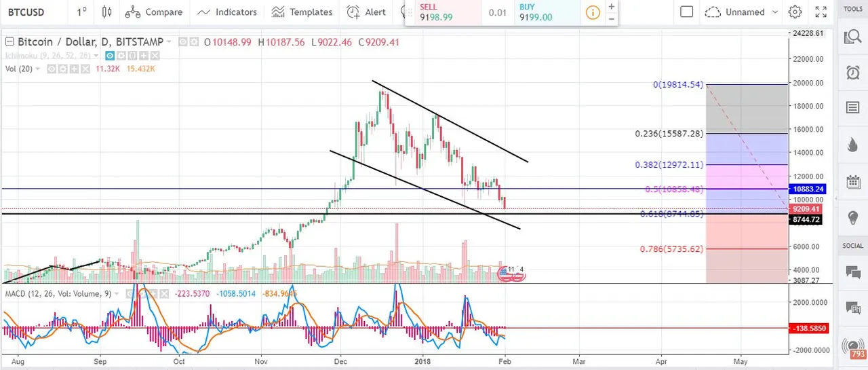Open alerts clock icon in sidebar
The width and height of the screenshot is (868, 370).
click(852, 72)
